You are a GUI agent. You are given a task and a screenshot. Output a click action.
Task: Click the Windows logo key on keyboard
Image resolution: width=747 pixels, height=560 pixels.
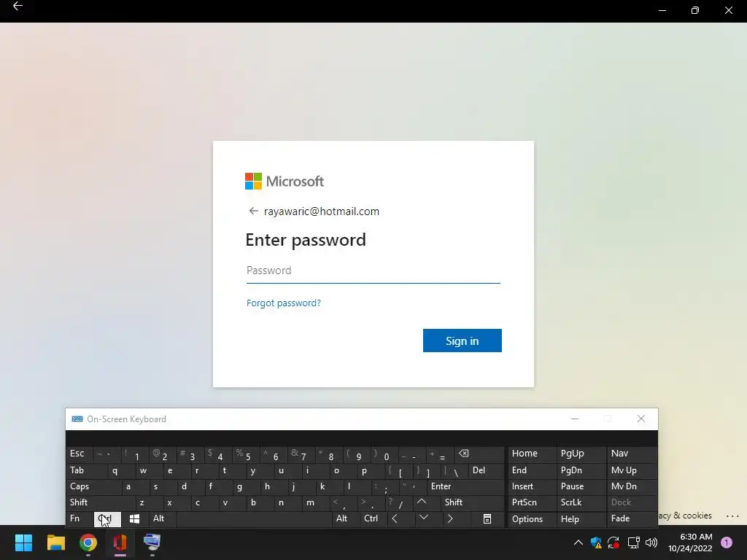pyautogui.click(x=134, y=518)
